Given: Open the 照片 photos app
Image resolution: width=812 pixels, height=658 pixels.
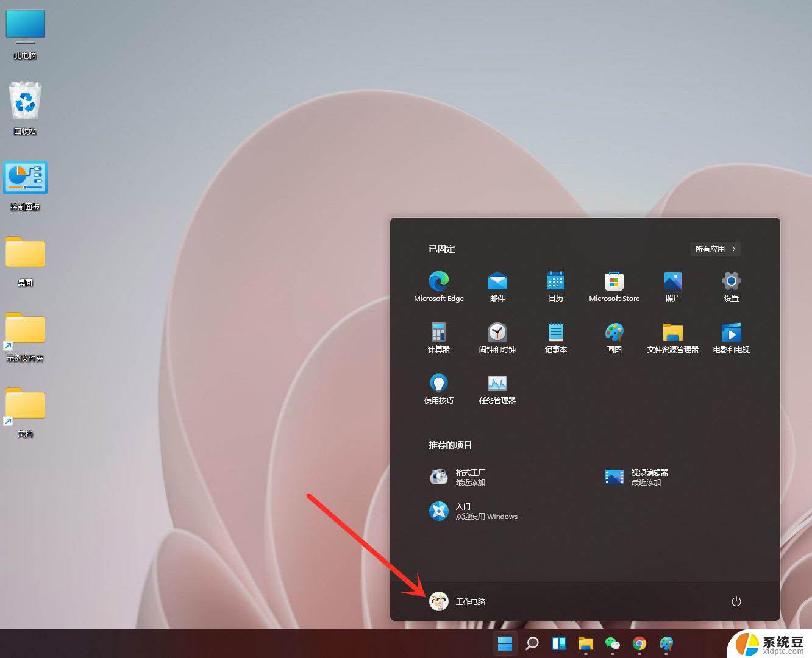Looking at the screenshot, I should coord(673,286).
